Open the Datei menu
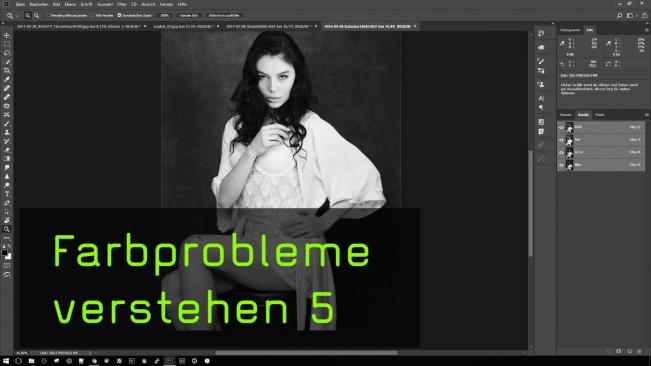This screenshot has height=366, width=651. click(20, 4)
